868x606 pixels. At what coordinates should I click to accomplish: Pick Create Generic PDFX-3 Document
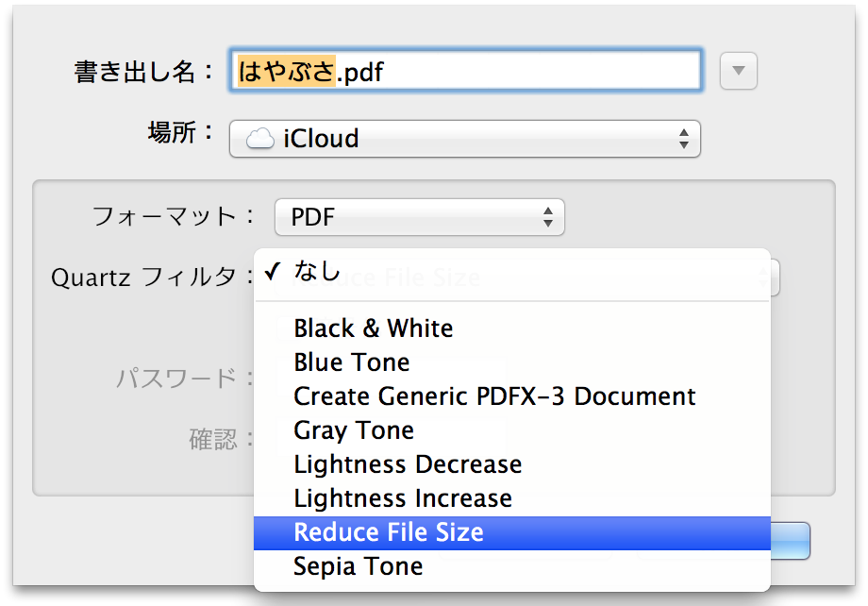(494, 396)
